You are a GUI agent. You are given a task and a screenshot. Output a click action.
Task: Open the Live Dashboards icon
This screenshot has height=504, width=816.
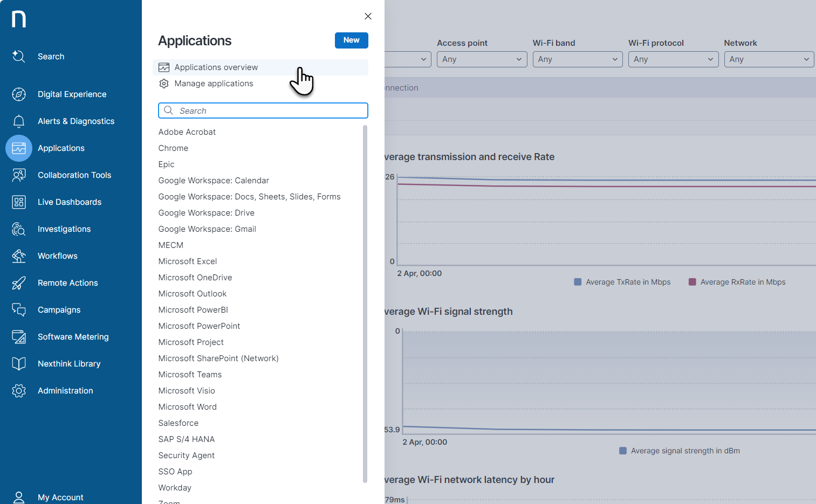tap(19, 202)
